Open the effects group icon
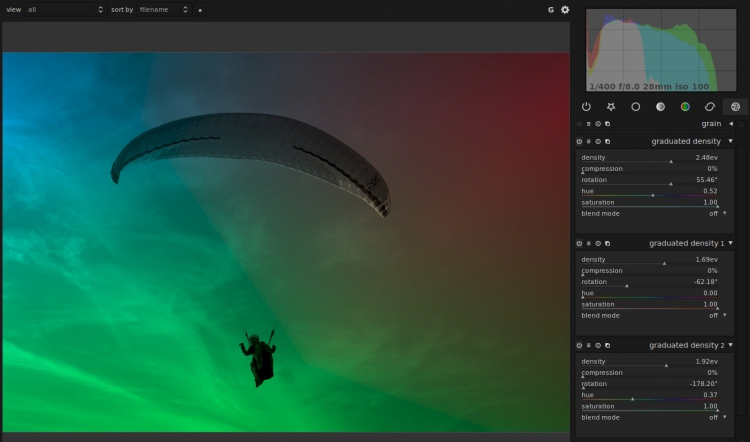The image size is (750, 442). pos(735,106)
